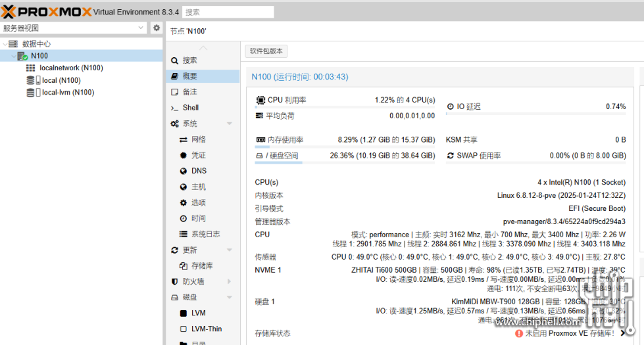Open the 搜索 node menu item
The width and height of the screenshot is (644, 345).
pyautogui.click(x=203, y=60)
